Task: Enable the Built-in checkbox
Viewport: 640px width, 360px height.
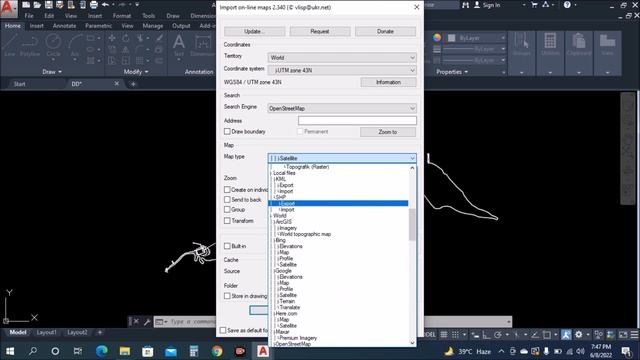Action: (227, 246)
